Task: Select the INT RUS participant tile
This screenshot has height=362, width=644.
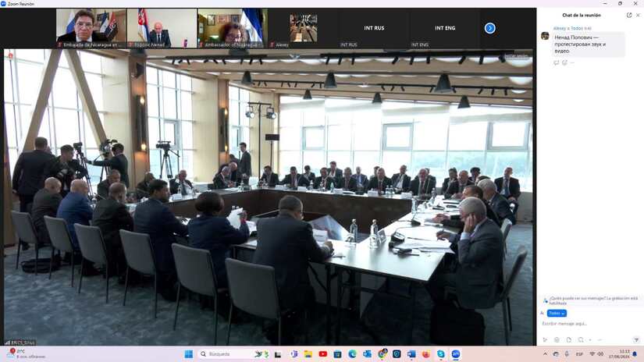Action: pyautogui.click(x=374, y=28)
